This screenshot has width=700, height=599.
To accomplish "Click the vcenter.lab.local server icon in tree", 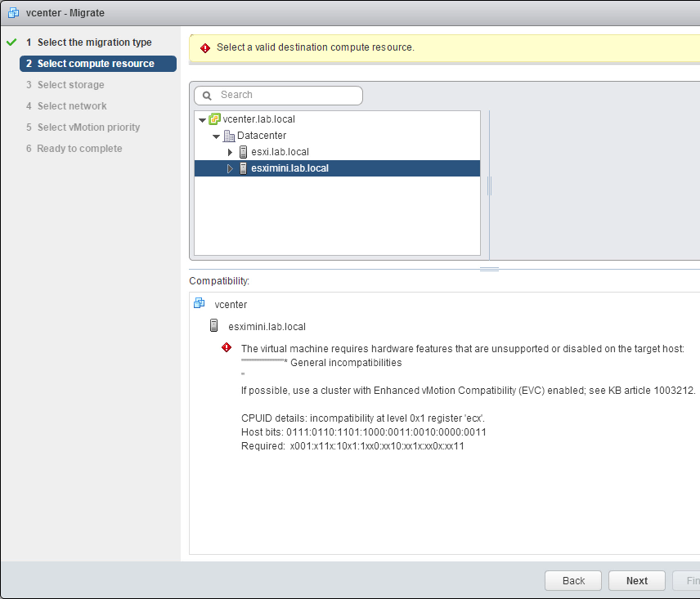I will click(x=215, y=119).
